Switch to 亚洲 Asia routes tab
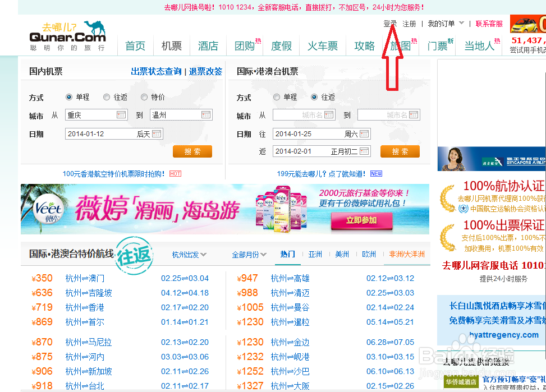Image resolution: width=546 pixels, height=392 pixels. click(315, 254)
